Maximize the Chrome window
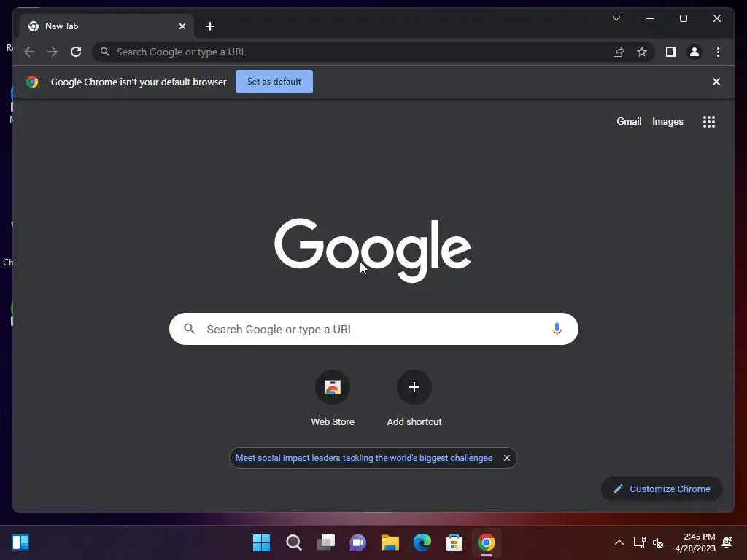The width and height of the screenshot is (747, 560). [x=683, y=18]
